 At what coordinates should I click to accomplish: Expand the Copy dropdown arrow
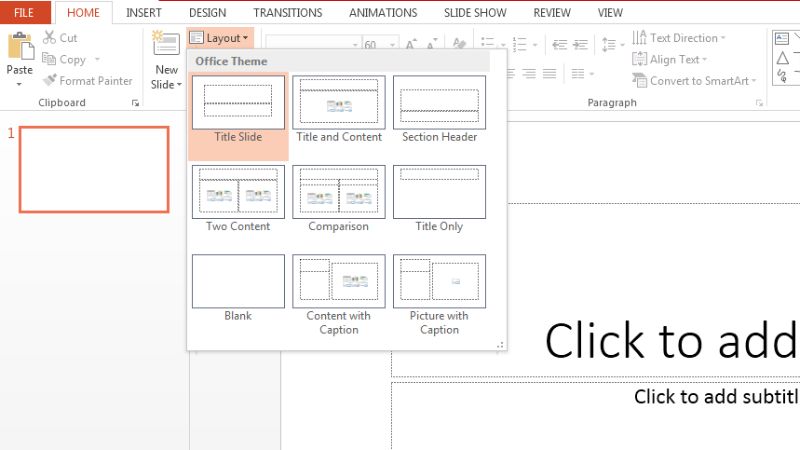point(97,59)
